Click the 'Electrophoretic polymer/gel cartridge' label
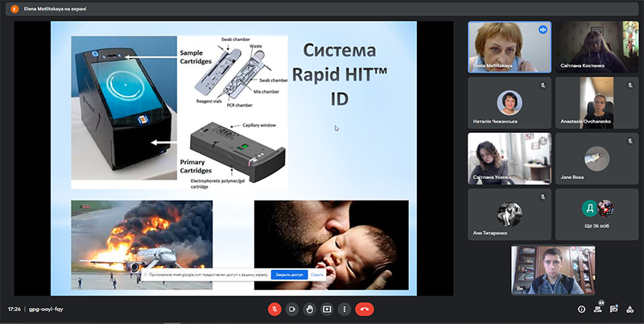Screen dimensions: 644x324 [217, 184]
